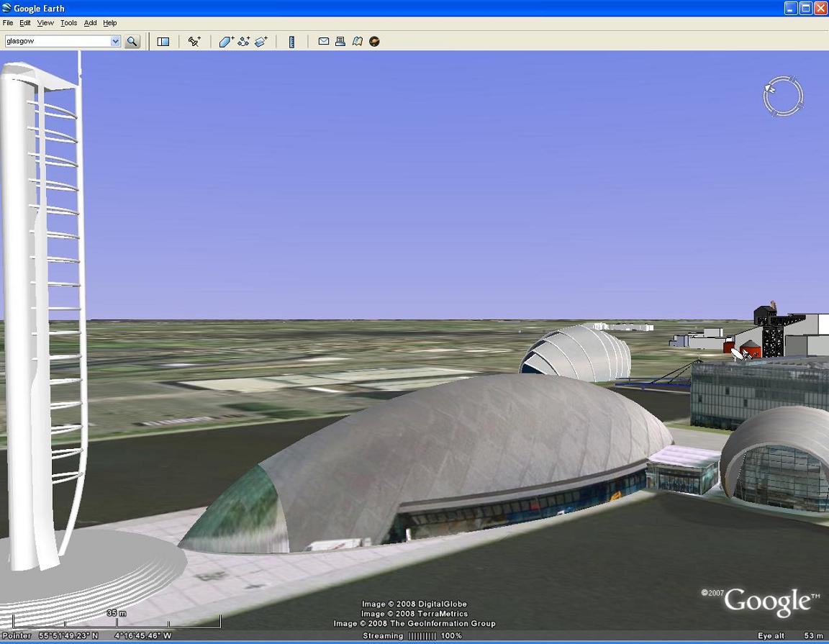Select the Add Path tool

pos(244,42)
